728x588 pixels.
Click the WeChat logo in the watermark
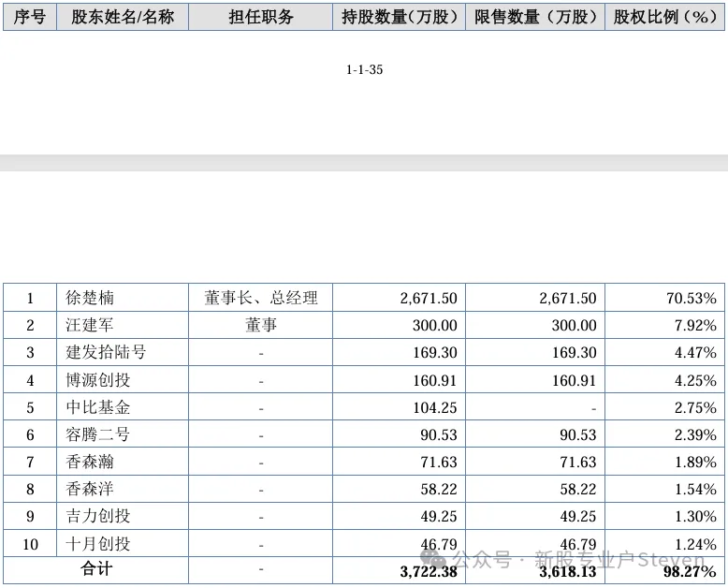pos(432,558)
